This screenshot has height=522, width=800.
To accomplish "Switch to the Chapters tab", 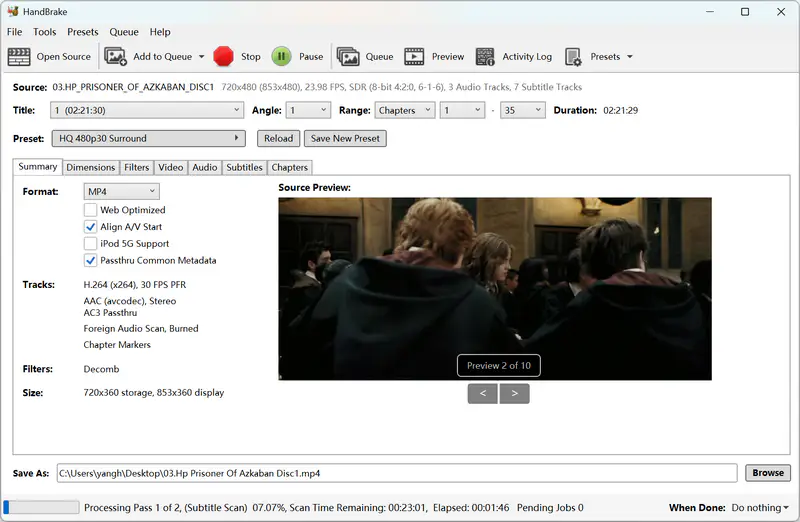I will [289, 167].
